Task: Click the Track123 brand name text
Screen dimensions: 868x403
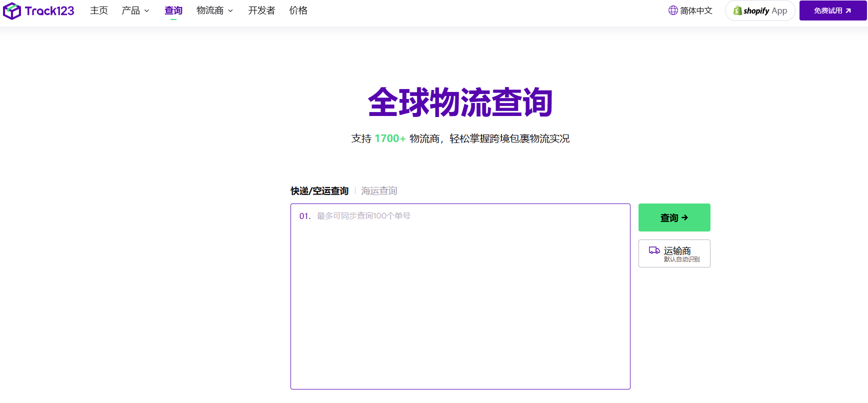Action: [49, 11]
